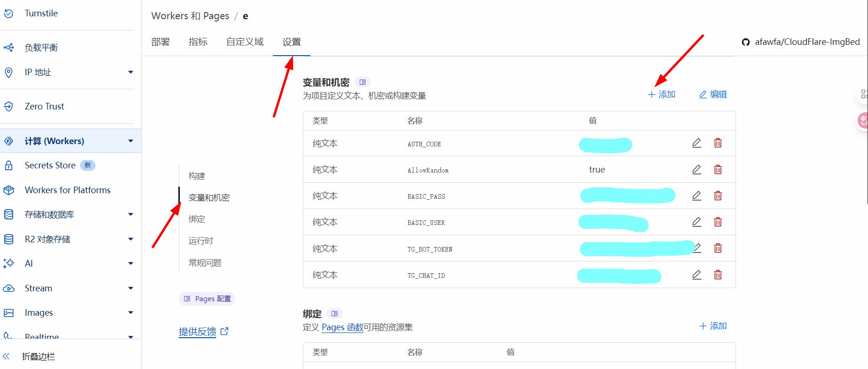This screenshot has height=369, width=868.
Task: Open the 变量和机密 settings section
Action: click(x=209, y=197)
